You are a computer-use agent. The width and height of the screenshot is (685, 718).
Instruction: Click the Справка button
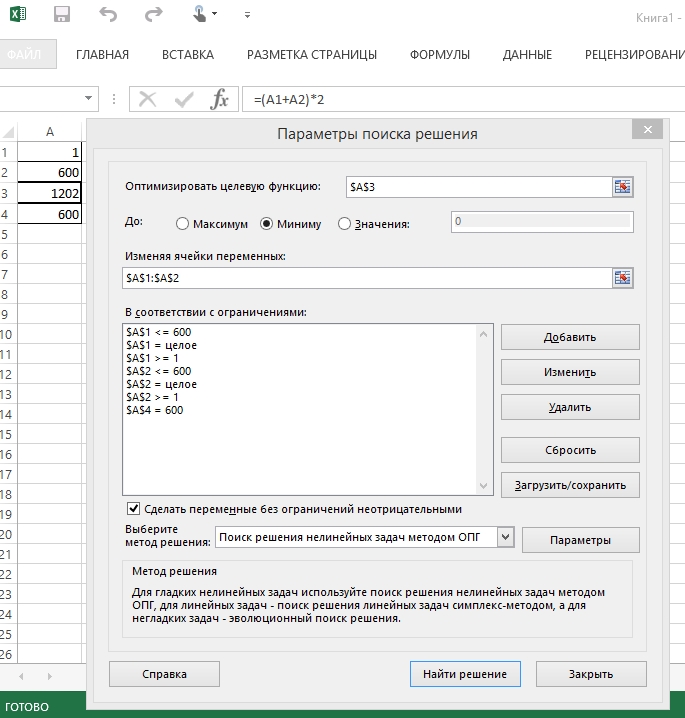[x=164, y=674]
